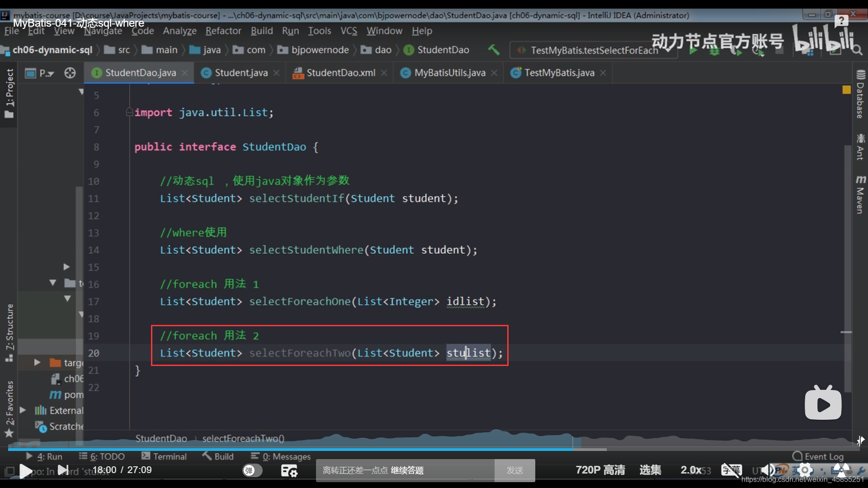
Task: Click the video player help question-mark icon
Action: tap(841, 21)
